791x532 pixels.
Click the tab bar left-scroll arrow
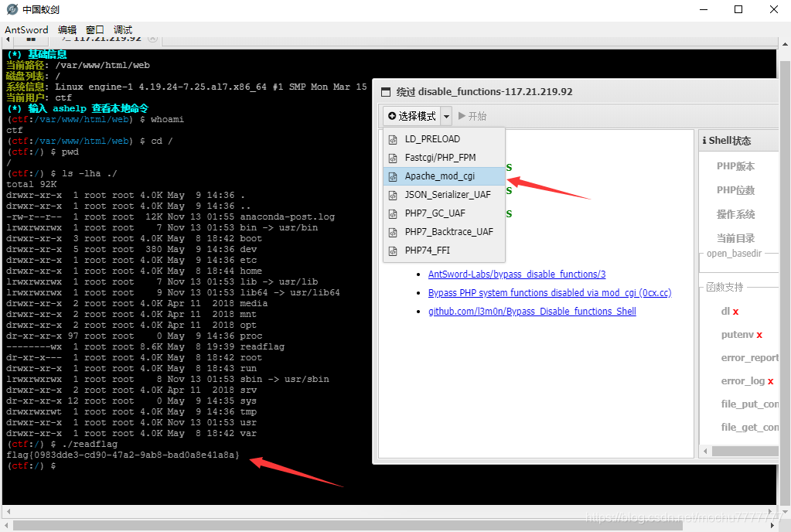8,39
